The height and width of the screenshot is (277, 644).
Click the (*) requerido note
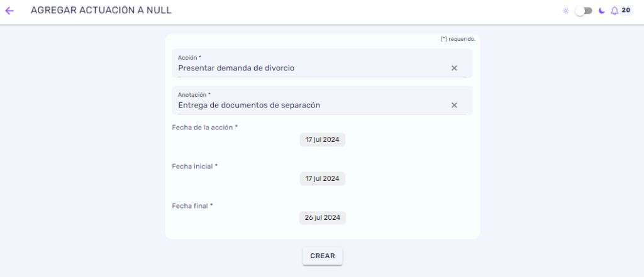(458, 40)
